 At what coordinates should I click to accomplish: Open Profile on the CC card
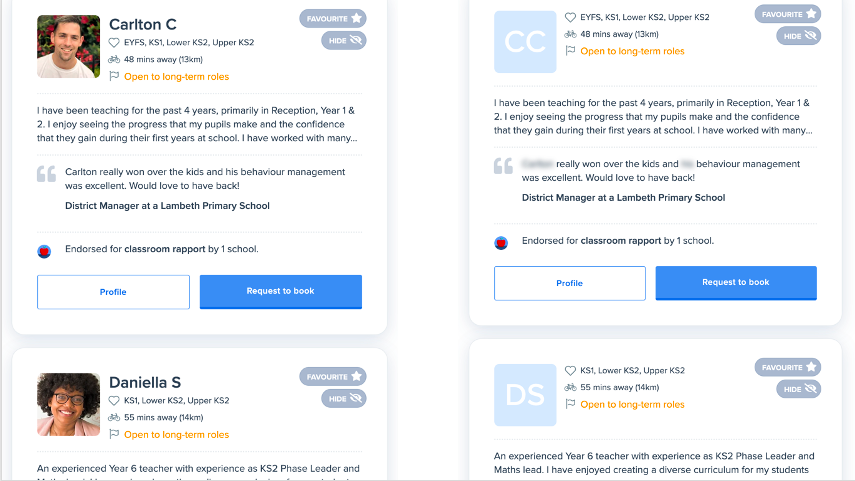click(x=570, y=283)
